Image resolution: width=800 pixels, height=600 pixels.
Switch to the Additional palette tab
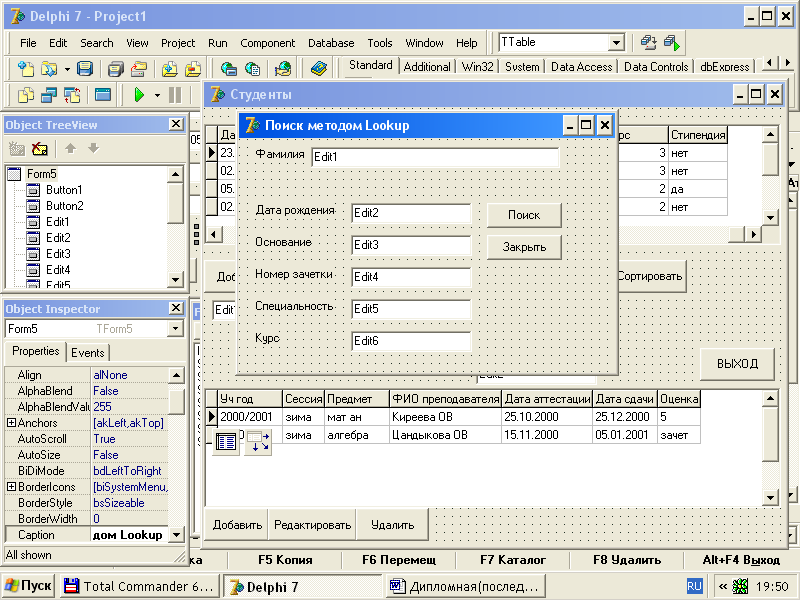(x=427, y=67)
